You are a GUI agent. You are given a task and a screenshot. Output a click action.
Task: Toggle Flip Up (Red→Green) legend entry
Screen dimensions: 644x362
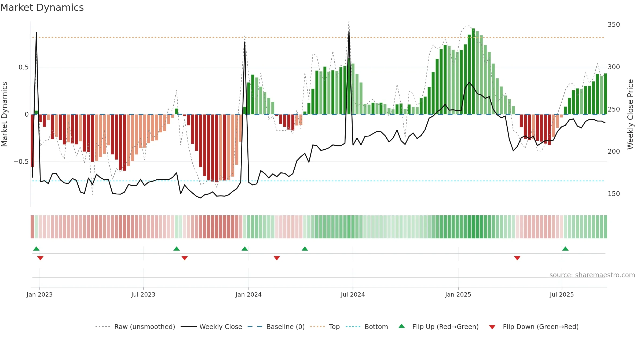click(438, 327)
